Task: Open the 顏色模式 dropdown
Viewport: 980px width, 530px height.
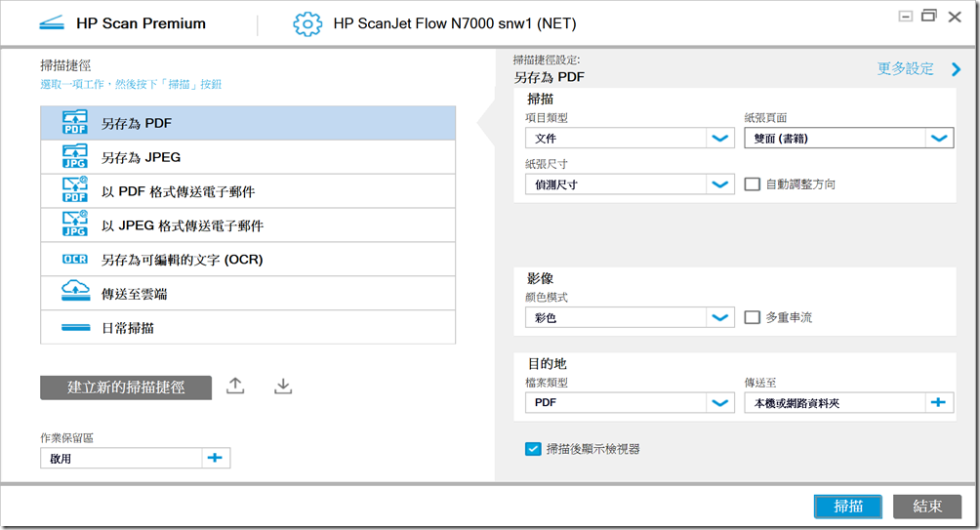Action: [720, 317]
